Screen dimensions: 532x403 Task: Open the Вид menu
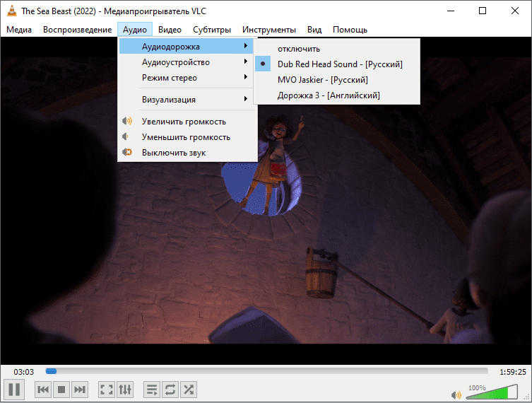pyautogui.click(x=314, y=30)
